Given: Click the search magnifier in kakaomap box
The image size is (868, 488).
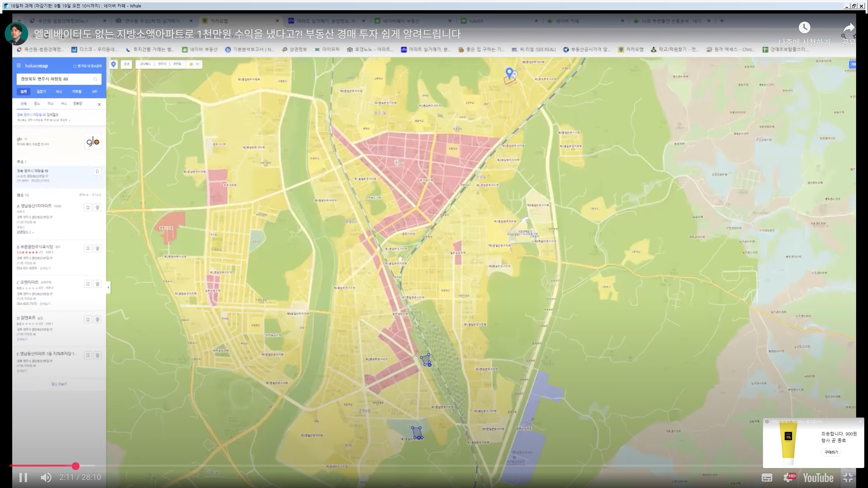Looking at the screenshot, I should [x=95, y=79].
